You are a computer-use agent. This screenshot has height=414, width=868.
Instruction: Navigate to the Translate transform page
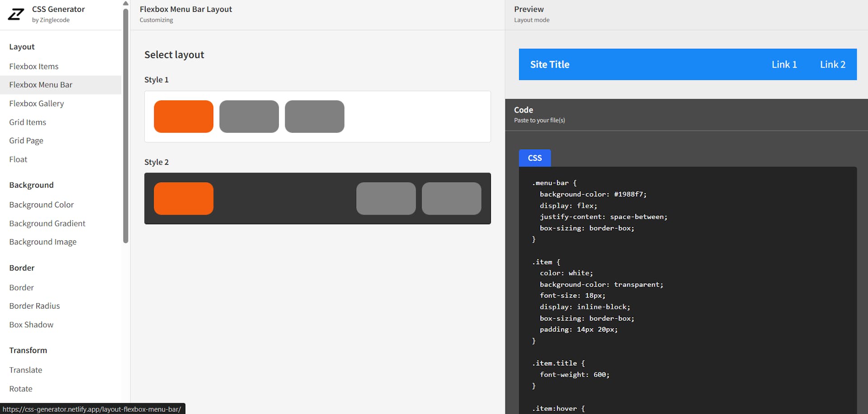pyautogui.click(x=26, y=370)
